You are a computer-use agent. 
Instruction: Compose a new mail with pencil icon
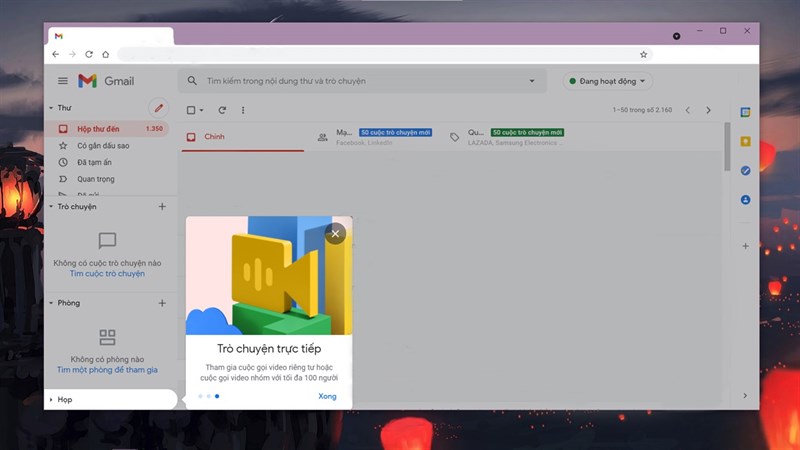pos(159,108)
